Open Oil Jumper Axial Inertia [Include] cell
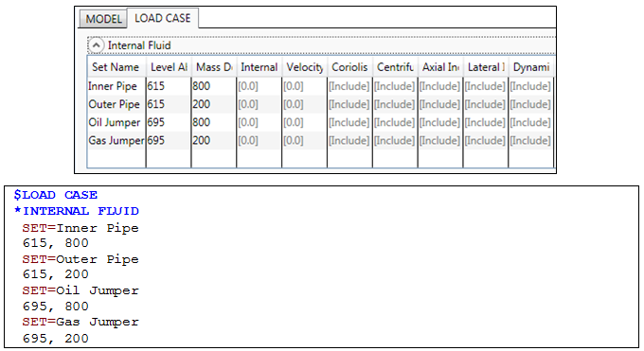This screenshot has height=351, width=644. click(440, 122)
